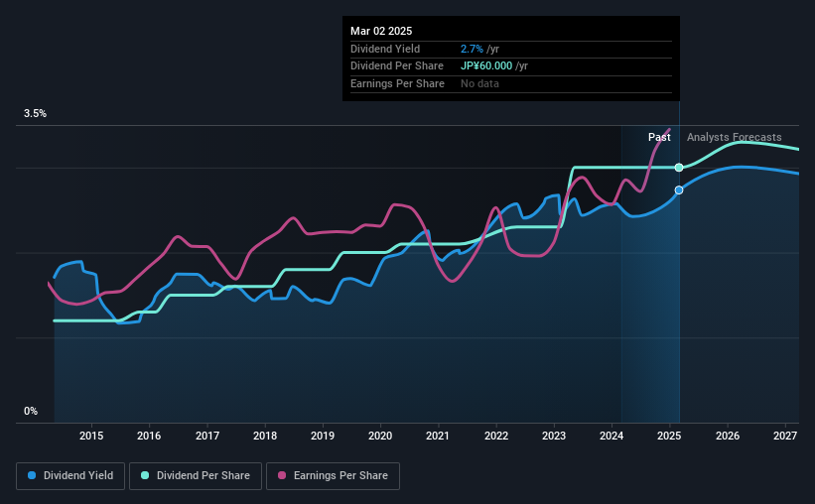Image resolution: width=815 pixels, height=504 pixels.
Task: Click the 2025 x-axis label
Action: [x=669, y=436]
